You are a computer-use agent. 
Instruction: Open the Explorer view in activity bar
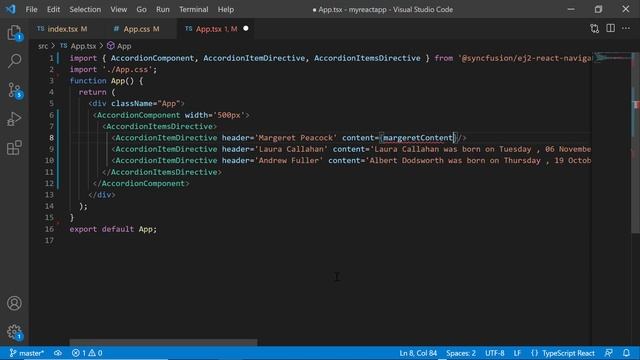[x=14, y=33]
